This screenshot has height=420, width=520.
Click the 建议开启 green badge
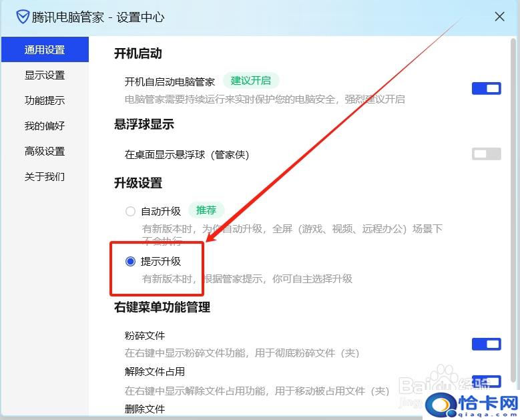251,81
